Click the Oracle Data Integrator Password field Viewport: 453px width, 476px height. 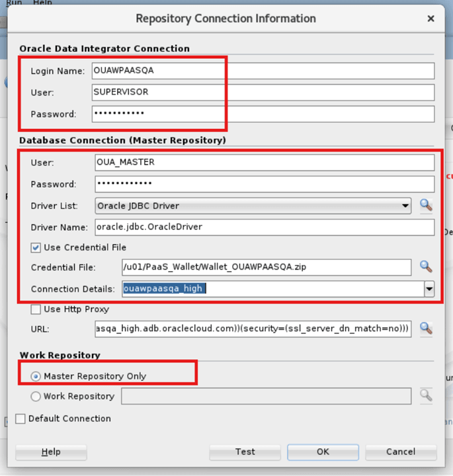[x=263, y=114]
